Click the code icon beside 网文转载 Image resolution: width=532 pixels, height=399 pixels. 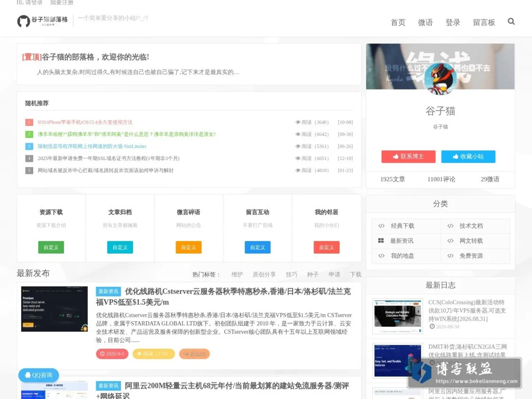click(450, 241)
